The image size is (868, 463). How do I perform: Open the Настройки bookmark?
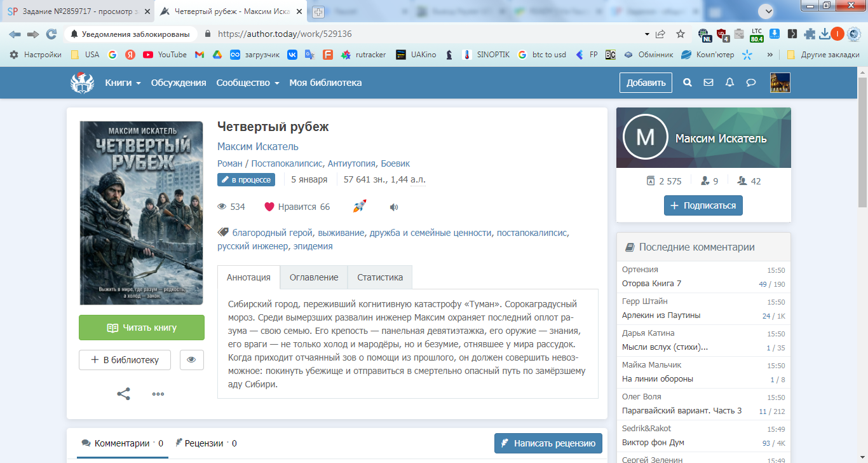point(36,55)
